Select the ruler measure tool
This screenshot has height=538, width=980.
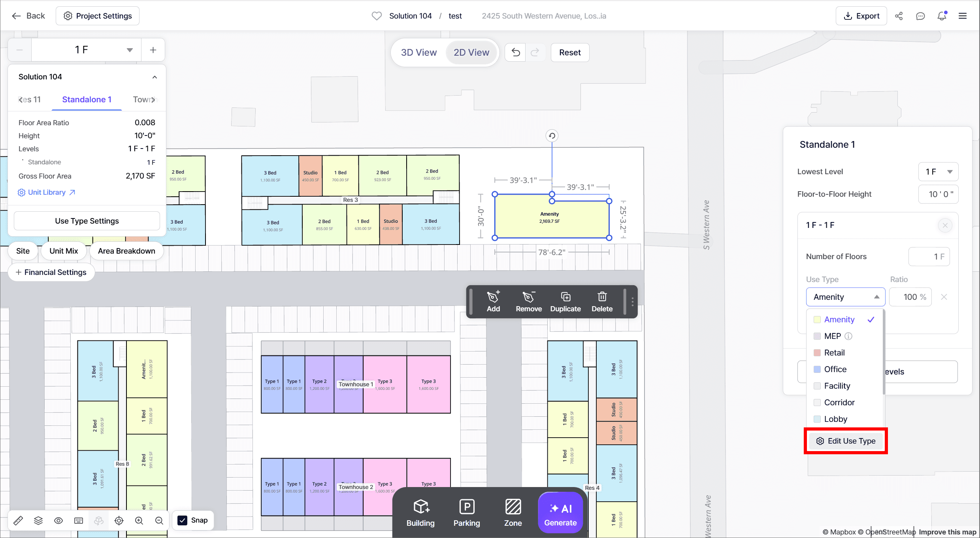[18, 521]
